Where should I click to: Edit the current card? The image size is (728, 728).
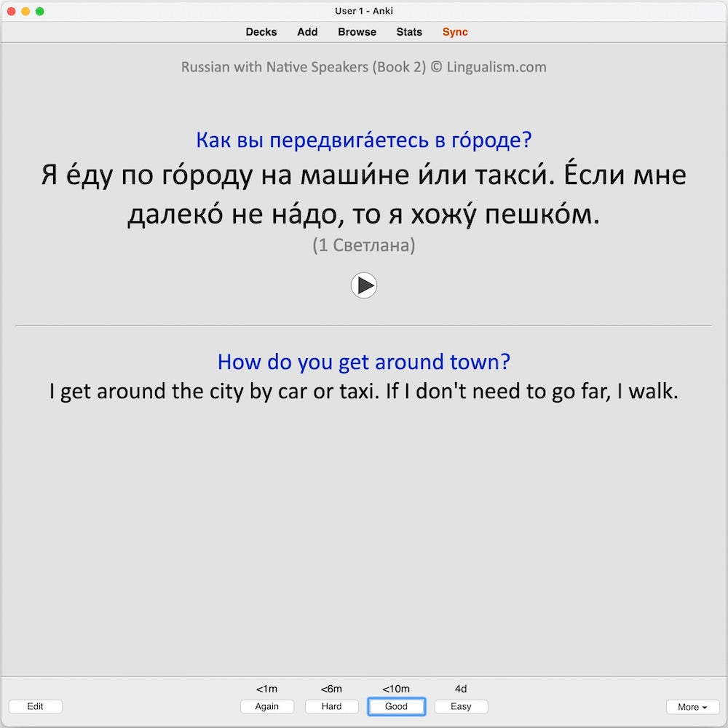(x=35, y=706)
